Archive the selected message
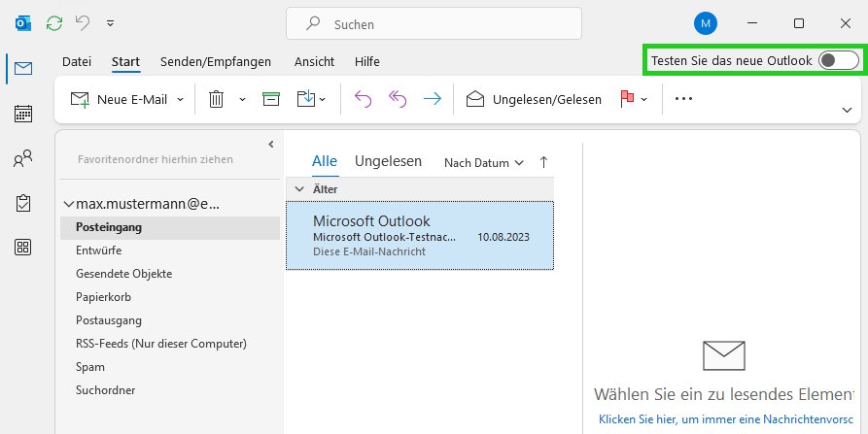This screenshot has height=434, width=868. [x=270, y=99]
